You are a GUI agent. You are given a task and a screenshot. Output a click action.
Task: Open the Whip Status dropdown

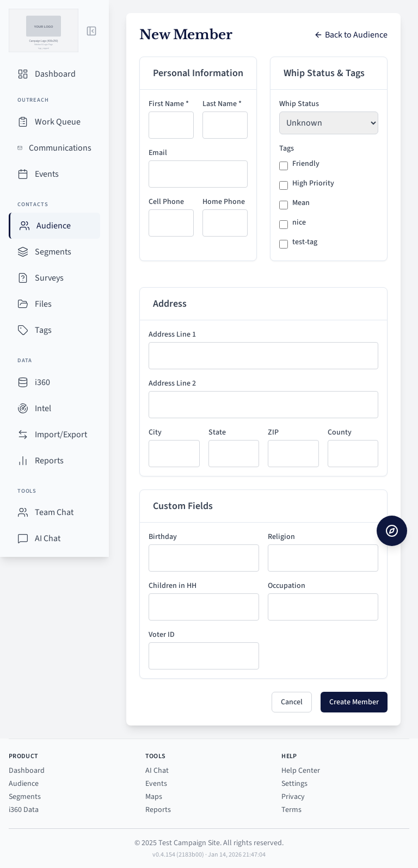[328, 123]
